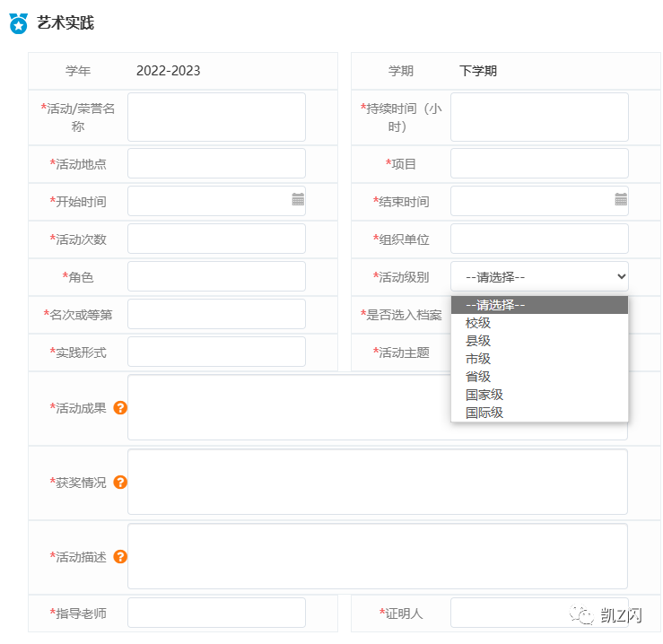This screenshot has width=663, height=644.
Task: Click the 结束时间 calendar icon
Action: point(621,200)
